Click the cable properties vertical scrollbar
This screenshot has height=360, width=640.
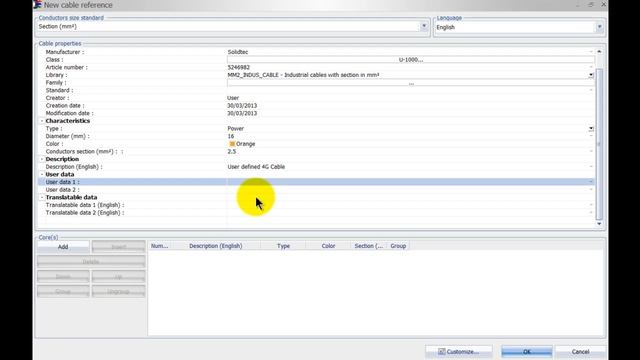pos(599,144)
